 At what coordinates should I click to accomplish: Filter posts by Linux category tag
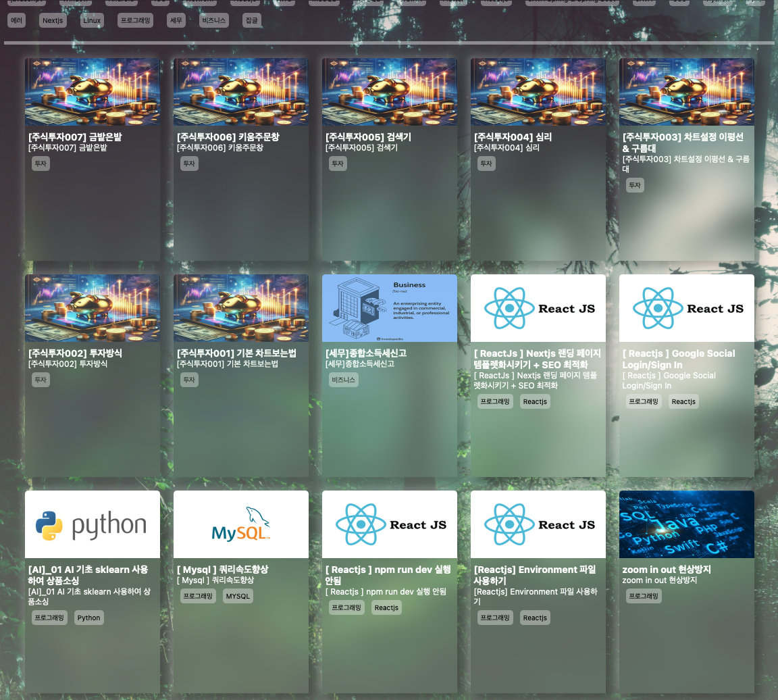[x=92, y=20]
